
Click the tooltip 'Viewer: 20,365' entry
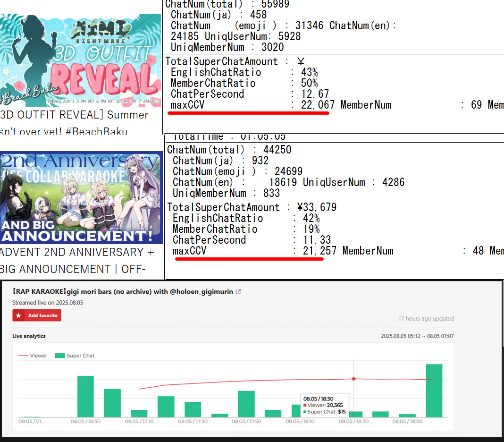(x=323, y=405)
